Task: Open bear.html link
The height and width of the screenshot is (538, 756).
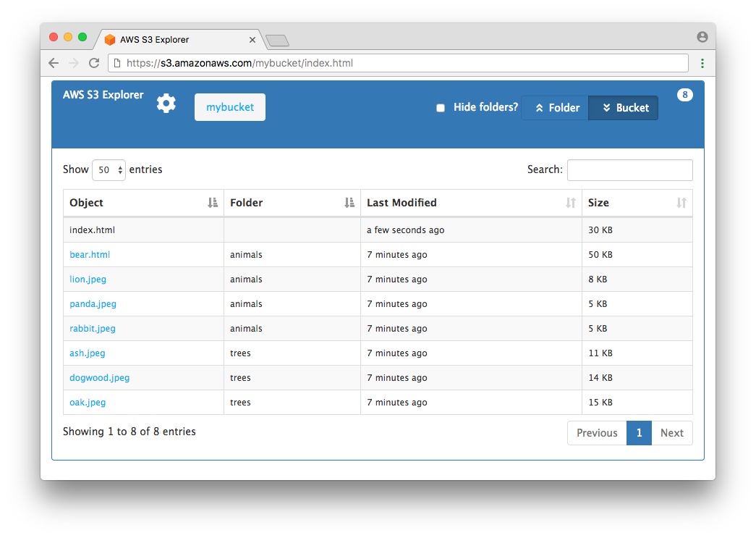Action: pos(90,255)
